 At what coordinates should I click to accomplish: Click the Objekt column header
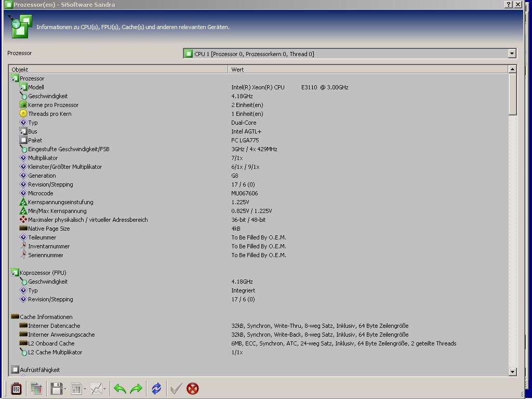click(x=118, y=69)
